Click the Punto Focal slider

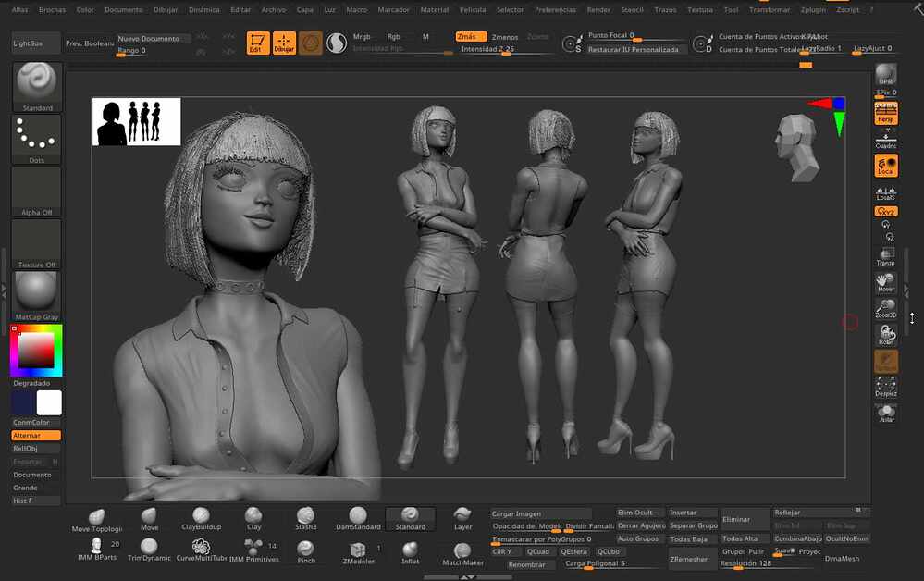636,36
